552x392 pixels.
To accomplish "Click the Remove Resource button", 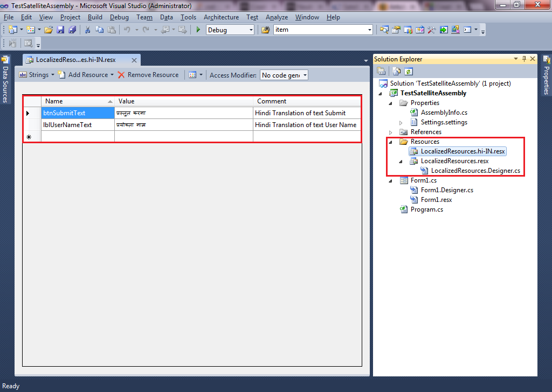I will click(x=148, y=74).
